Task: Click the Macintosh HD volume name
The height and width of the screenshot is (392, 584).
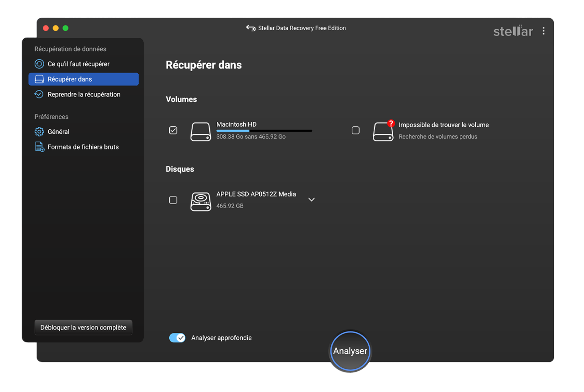Action: tap(236, 124)
